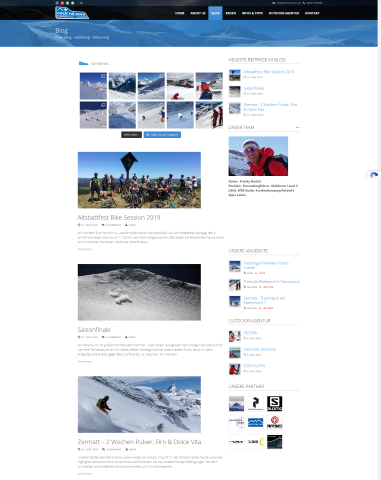Open the 'Saisonfinale' post title in main column
Screen dimensions: 381x480
(x=94, y=330)
